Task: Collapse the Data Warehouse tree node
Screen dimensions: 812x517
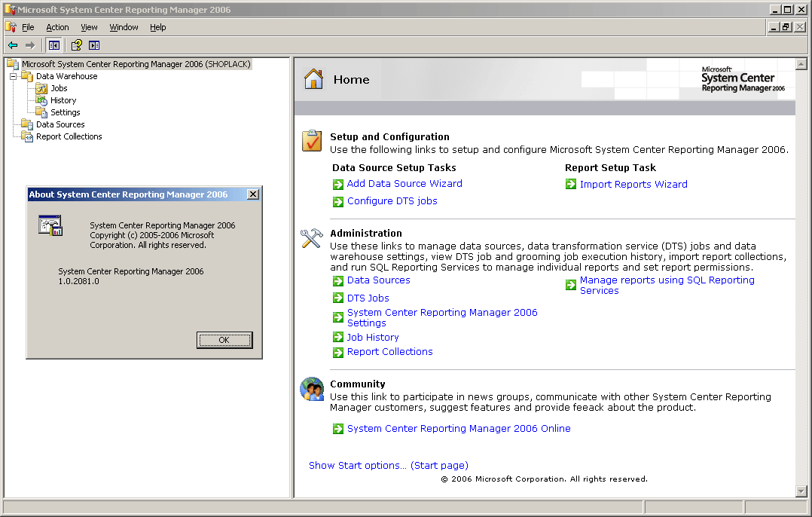Action: click(x=13, y=76)
